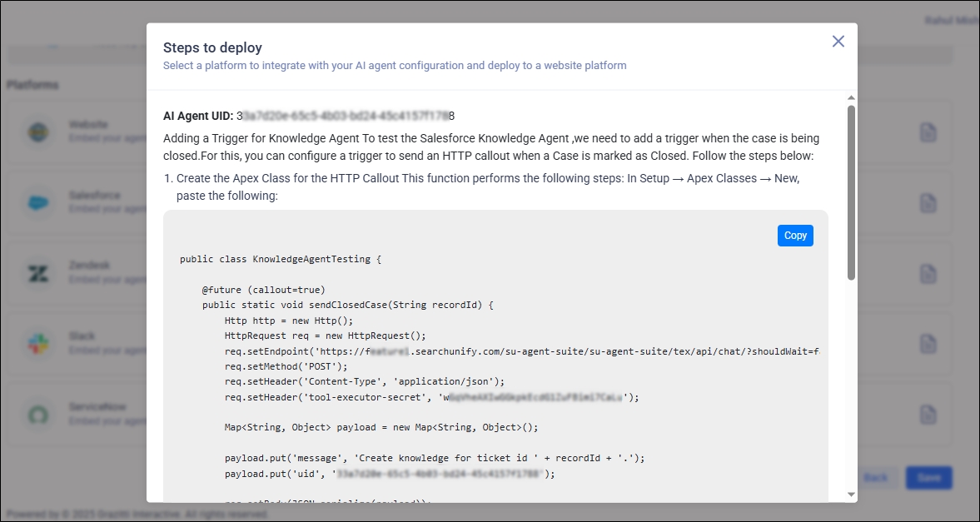Click the scrollbar up arrow in dialog
Image resolution: width=980 pixels, height=522 pixels.
(x=851, y=97)
